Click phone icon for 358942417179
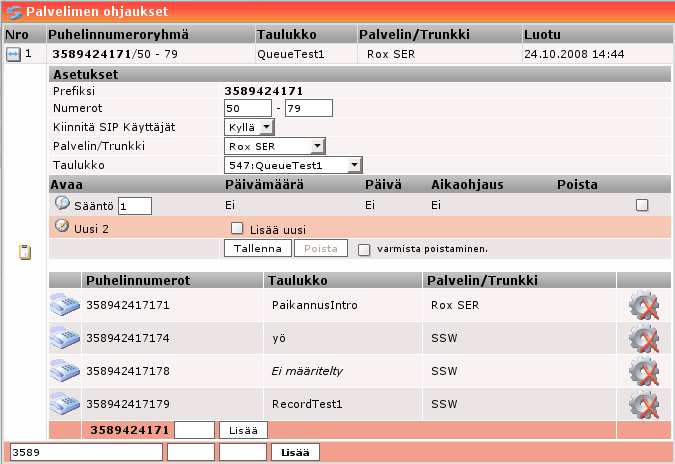 coord(65,404)
